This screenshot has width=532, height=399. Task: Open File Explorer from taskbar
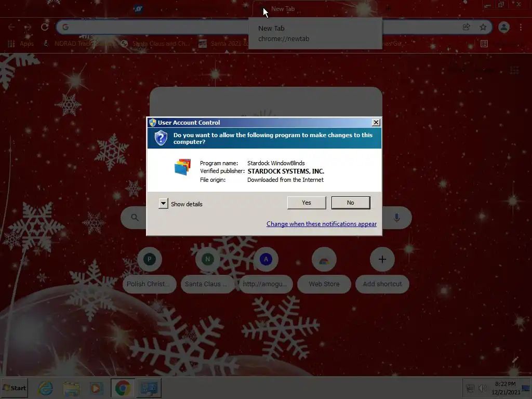coord(71,388)
